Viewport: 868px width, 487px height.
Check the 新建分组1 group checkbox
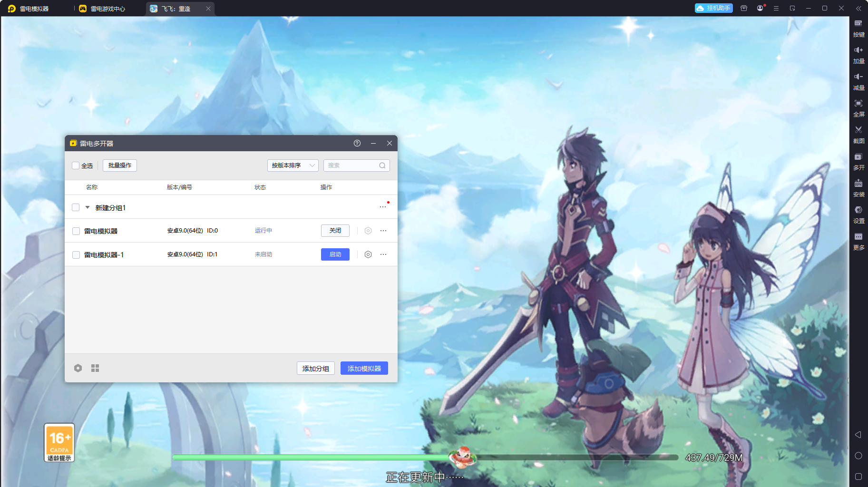[x=76, y=207]
